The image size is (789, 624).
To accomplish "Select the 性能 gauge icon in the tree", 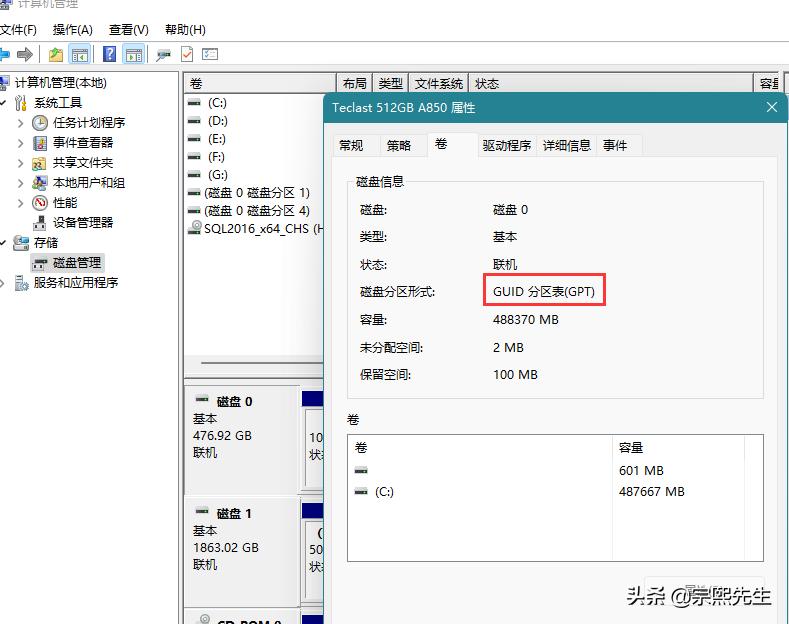I will pyautogui.click(x=40, y=203).
